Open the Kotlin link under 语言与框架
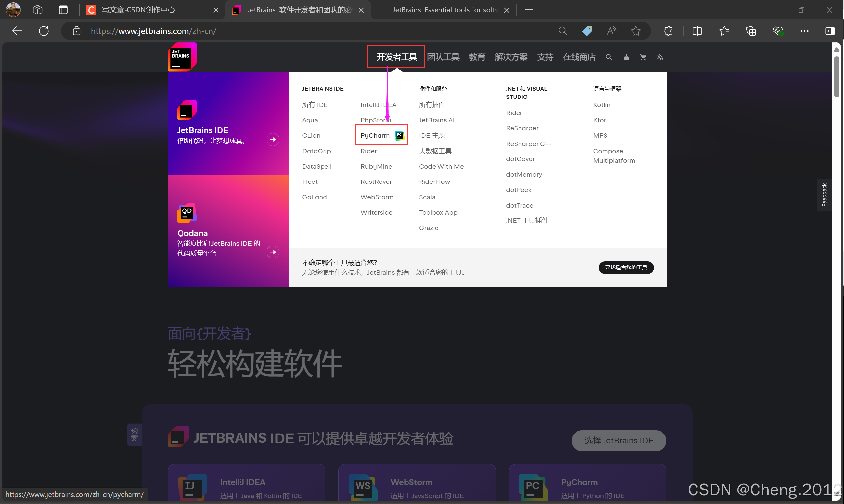The height and width of the screenshot is (504, 844). pyautogui.click(x=602, y=105)
